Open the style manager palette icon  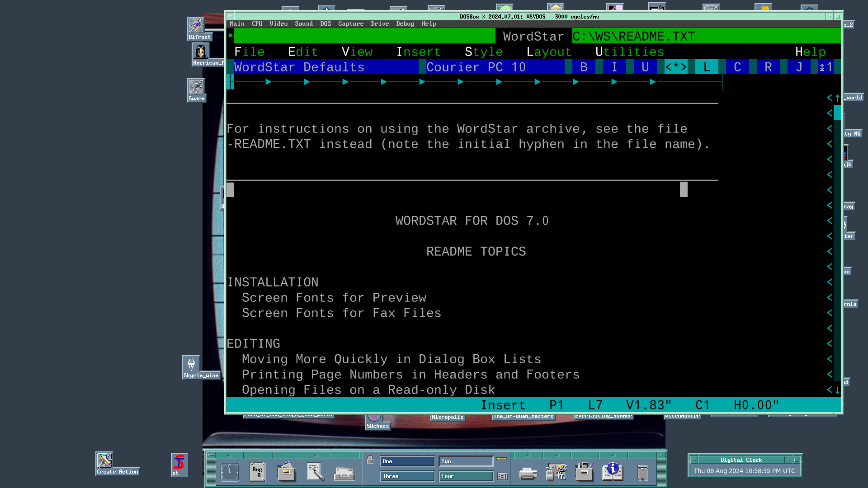pyautogui.click(x=557, y=472)
